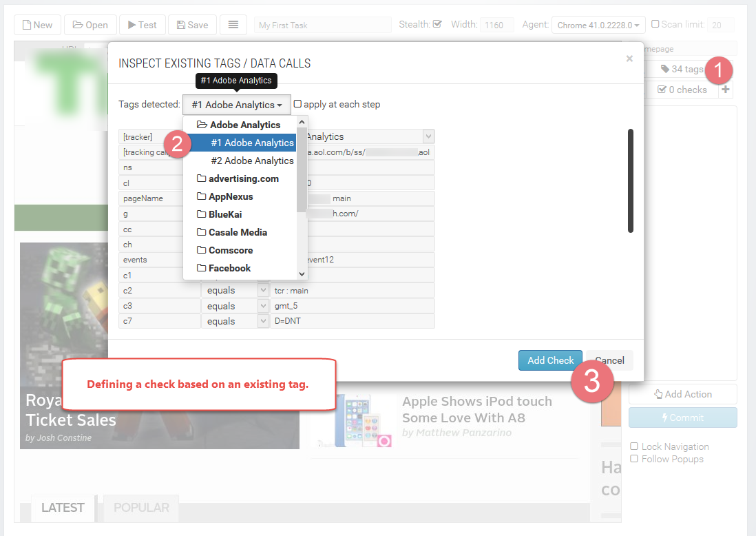
Task: Open the Casale Media folder icon
Action: [202, 232]
